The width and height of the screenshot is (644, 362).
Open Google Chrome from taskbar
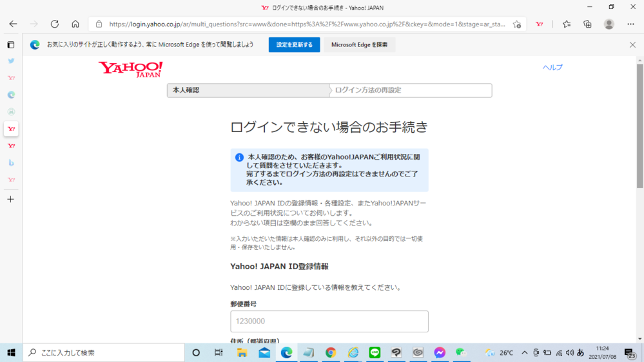pyautogui.click(x=331, y=352)
